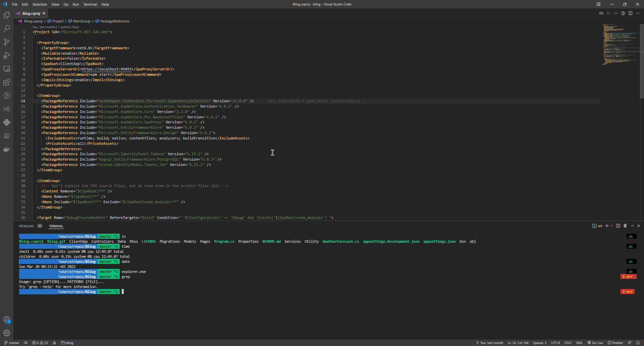
Task: Open the Go menu
Action: tap(66, 4)
